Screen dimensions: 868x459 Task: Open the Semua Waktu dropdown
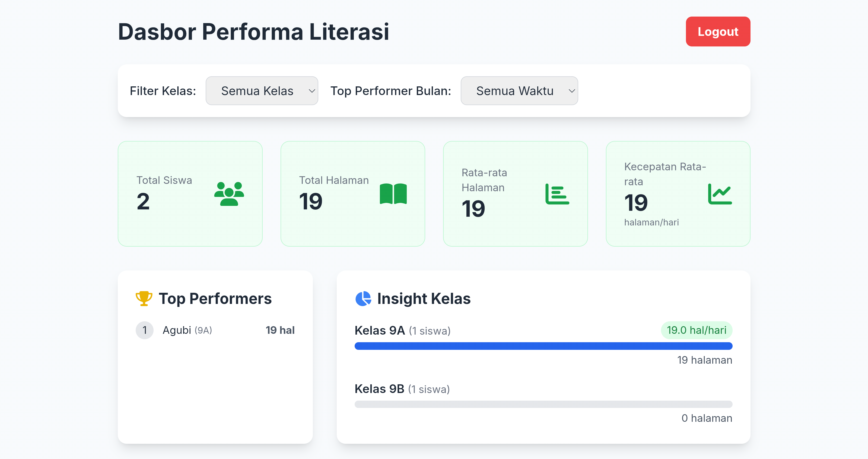tap(519, 90)
